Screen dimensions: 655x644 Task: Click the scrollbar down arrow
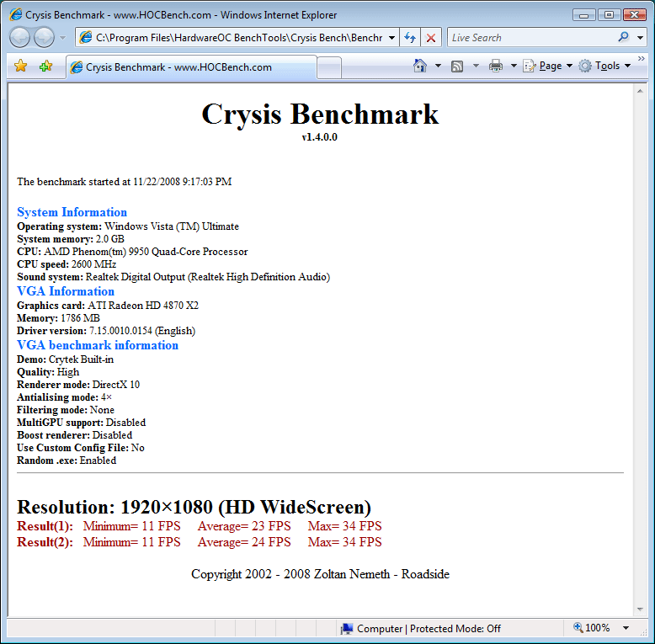coord(640,609)
